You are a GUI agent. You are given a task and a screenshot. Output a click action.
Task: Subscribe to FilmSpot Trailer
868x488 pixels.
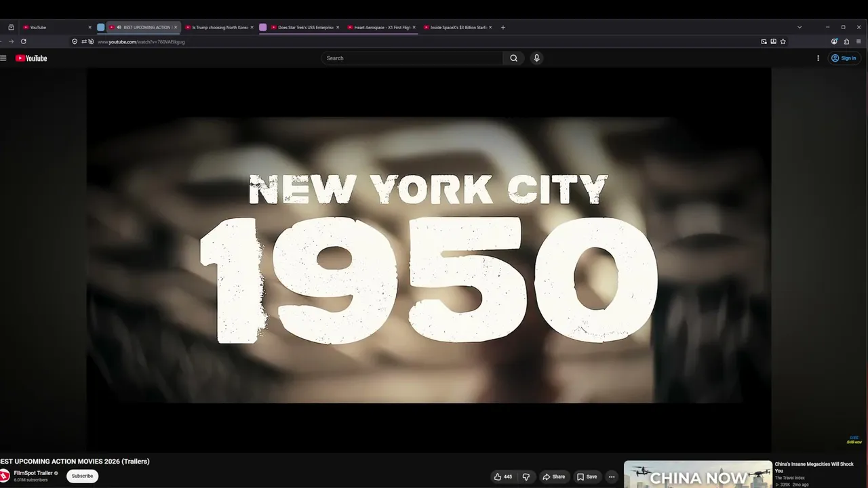click(82, 476)
